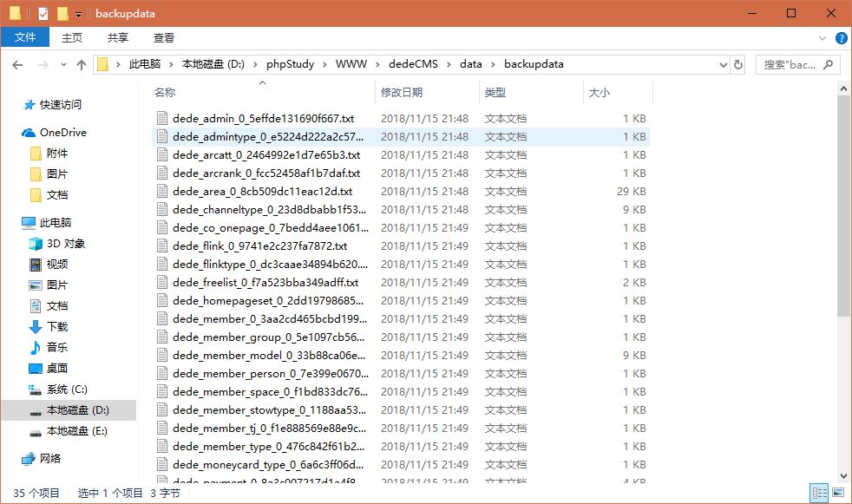Switch to details view layout icon
The height and width of the screenshot is (504, 852).
pos(819,493)
